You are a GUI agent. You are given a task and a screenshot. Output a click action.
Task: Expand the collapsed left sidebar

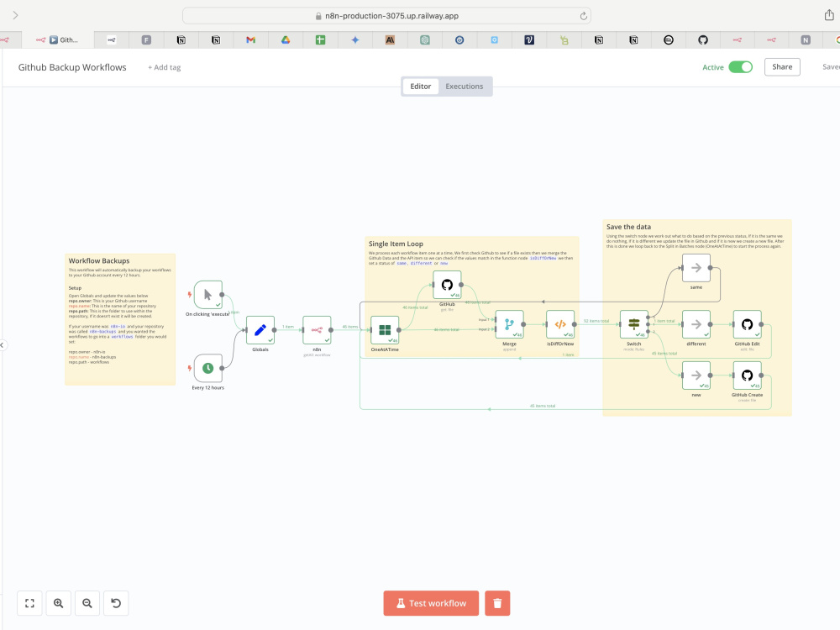3,345
